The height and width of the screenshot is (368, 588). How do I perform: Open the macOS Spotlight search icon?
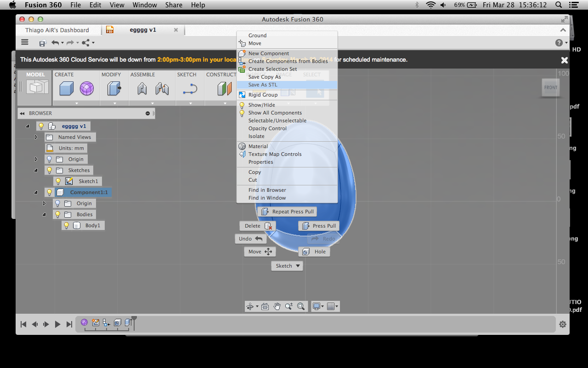pos(559,5)
